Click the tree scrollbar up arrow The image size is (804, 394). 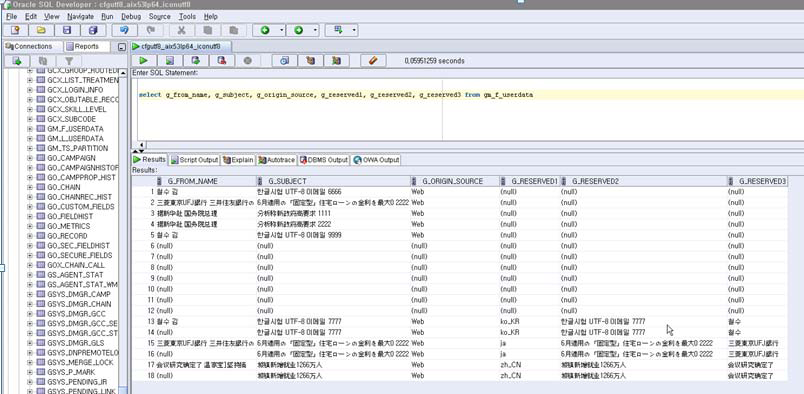[x=123, y=73]
